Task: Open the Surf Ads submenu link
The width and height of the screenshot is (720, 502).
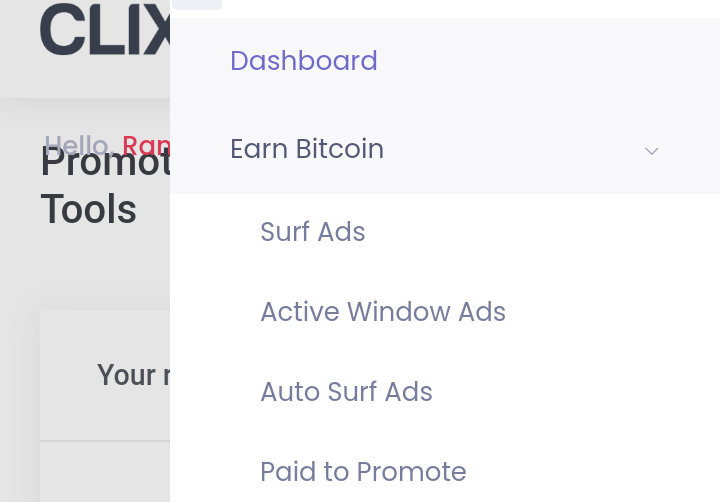Action: click(313, 232)
